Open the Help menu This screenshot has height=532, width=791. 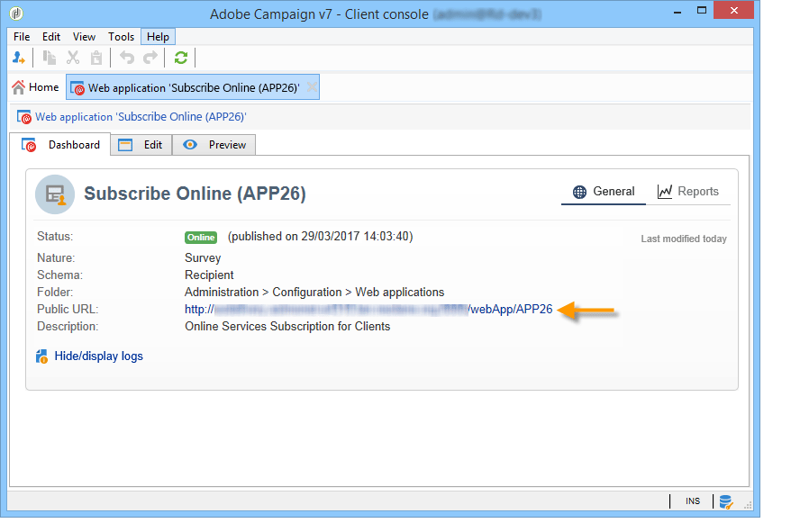[x=158, y=36]
